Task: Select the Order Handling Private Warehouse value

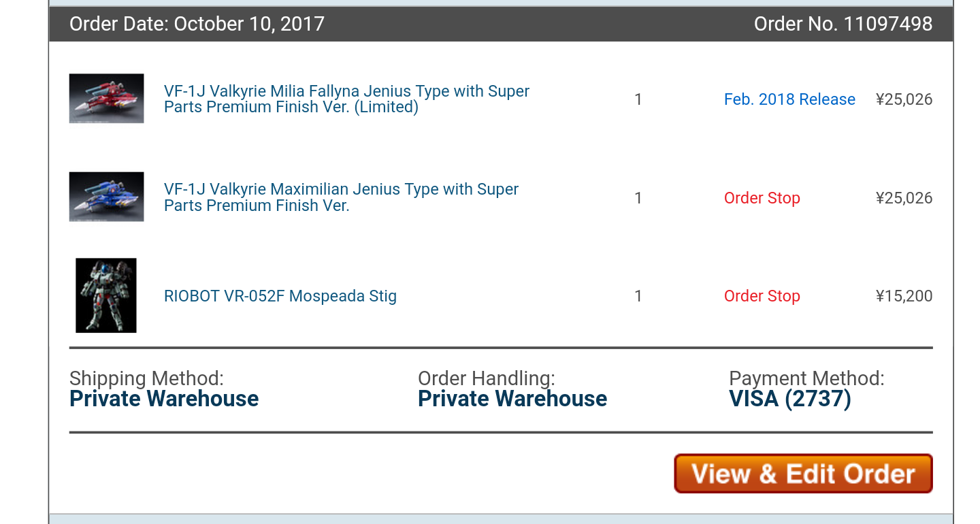Action: (512, 399)
